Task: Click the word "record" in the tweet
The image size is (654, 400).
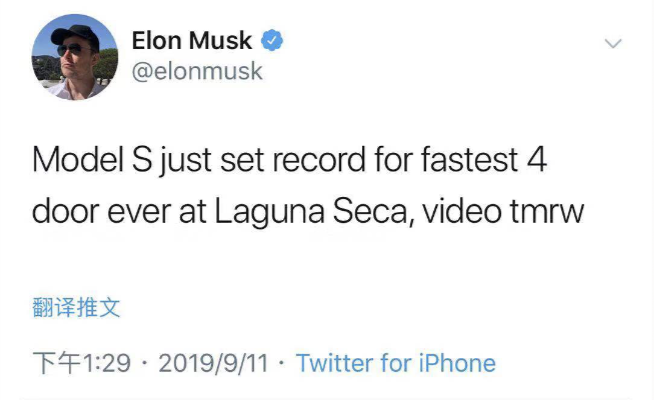Action: point(319,160)
